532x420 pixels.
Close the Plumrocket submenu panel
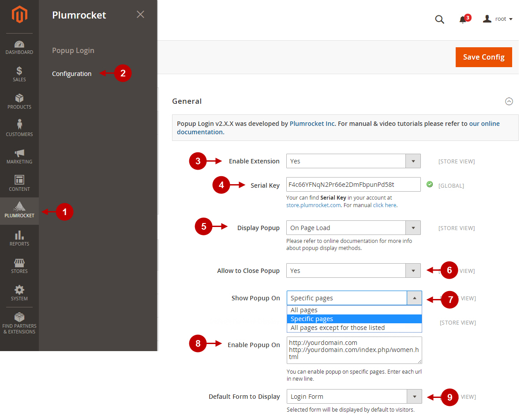140,15
